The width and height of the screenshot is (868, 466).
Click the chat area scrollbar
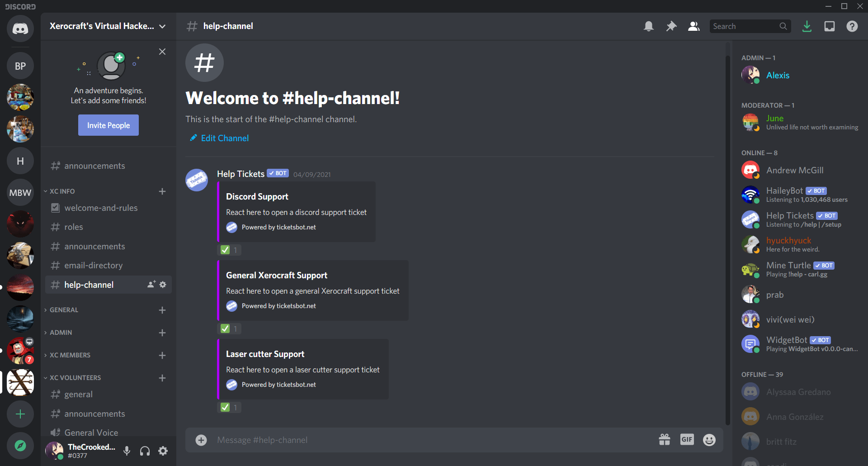(728, 240)
